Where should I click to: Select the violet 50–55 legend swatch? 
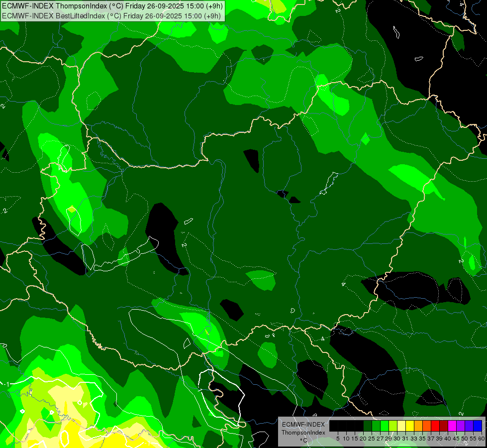(x=469, y=426)
